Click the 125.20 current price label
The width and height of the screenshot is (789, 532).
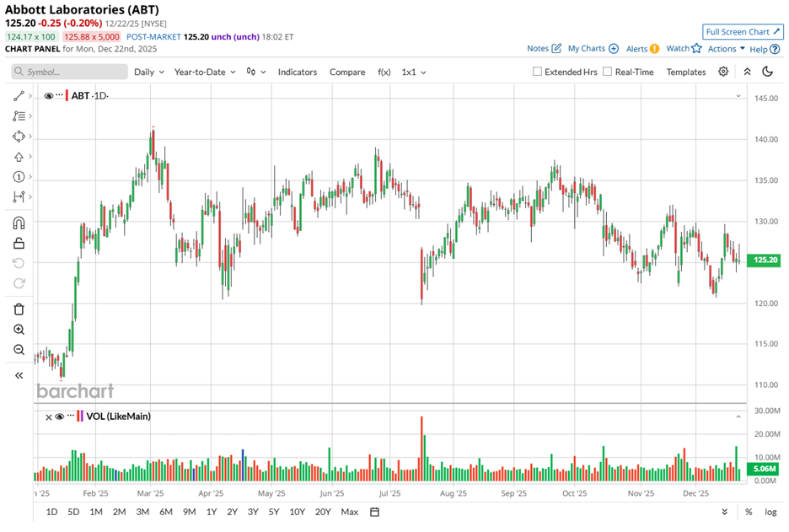764,261
